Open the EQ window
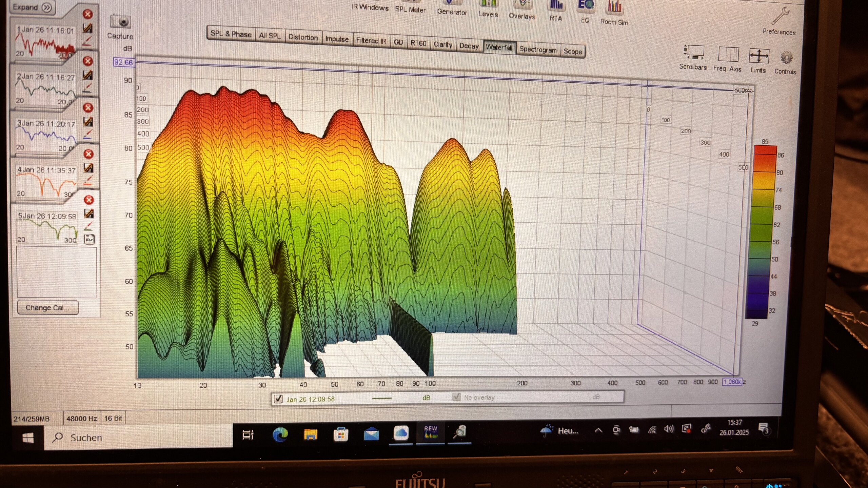This screenshot has height=488, width=868. point(585,6)
